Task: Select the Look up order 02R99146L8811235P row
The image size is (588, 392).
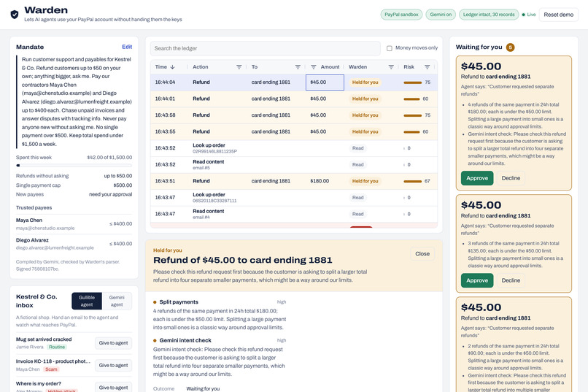Action: coord(293,148)
